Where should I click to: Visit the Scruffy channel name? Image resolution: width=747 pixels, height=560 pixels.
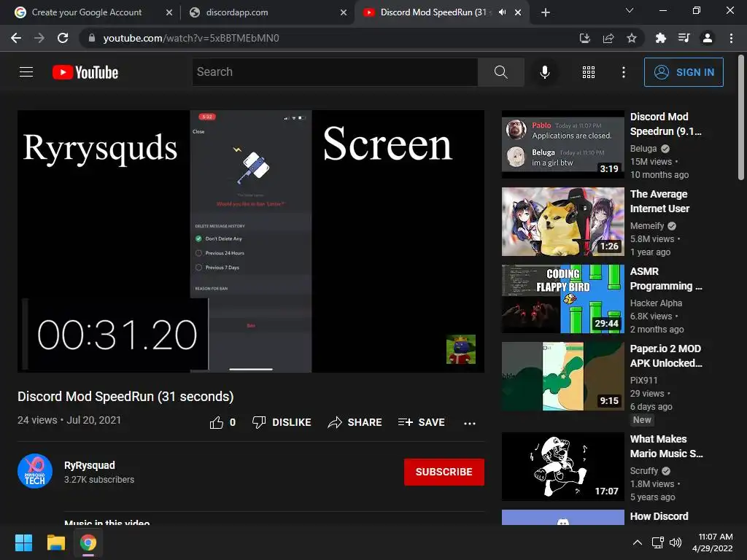[x=643, y=470]
